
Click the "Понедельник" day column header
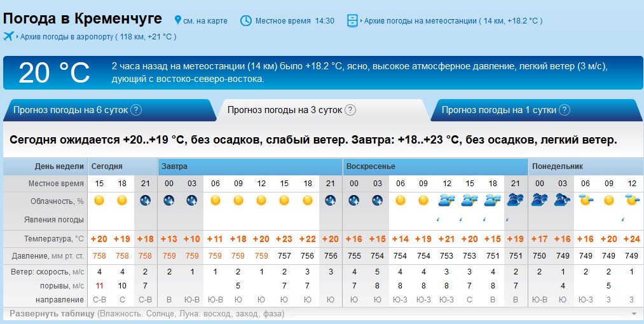[x=559, y=166]
